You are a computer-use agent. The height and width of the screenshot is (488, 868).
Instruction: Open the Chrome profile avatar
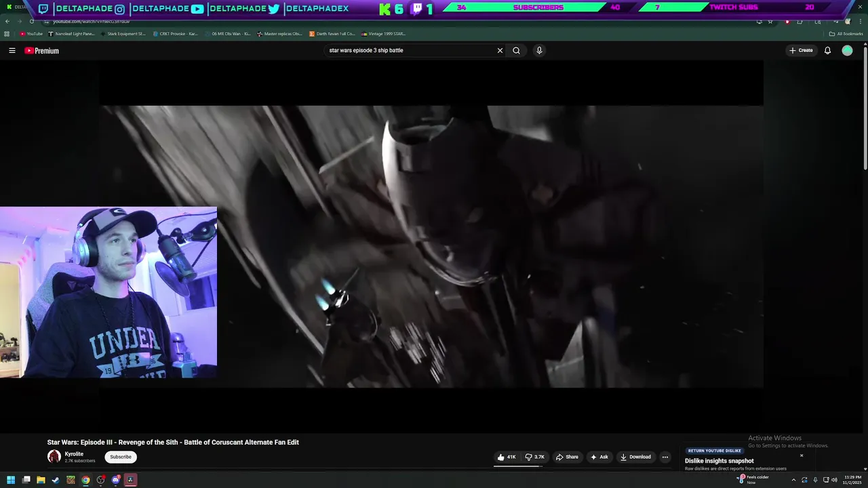848,21
